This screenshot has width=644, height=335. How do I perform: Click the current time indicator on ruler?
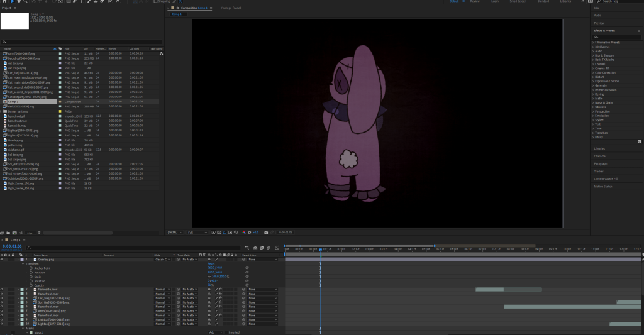(x=320, y=249)
